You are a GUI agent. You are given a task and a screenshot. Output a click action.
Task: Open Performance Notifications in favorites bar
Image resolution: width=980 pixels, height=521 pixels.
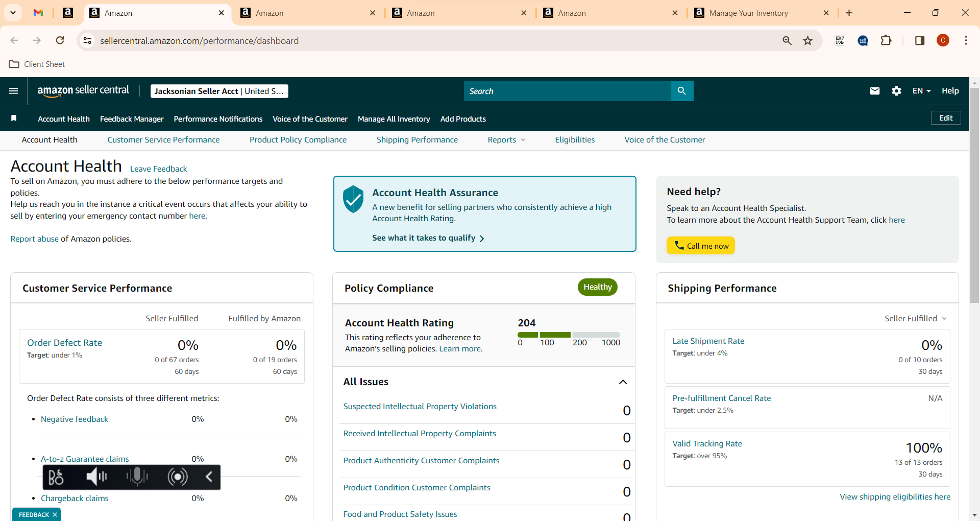coord(218,119)
